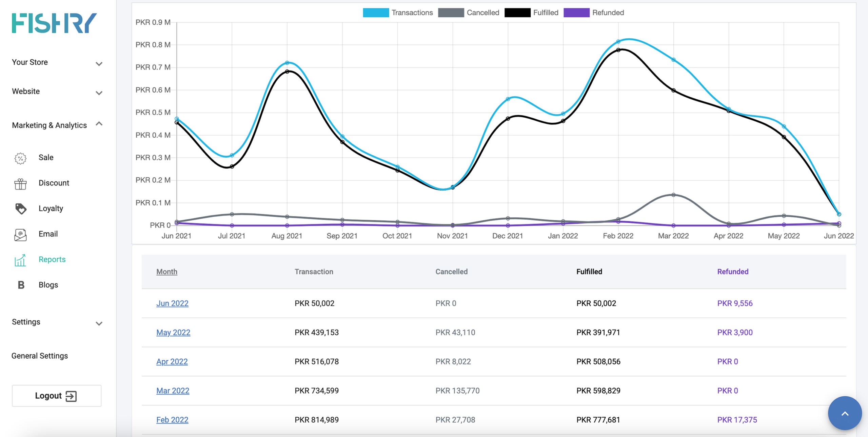The height and width of the screenshot is (437, 868).
Task: Click the black Fulfilled legend swatch
Action: tap(517, 13)
